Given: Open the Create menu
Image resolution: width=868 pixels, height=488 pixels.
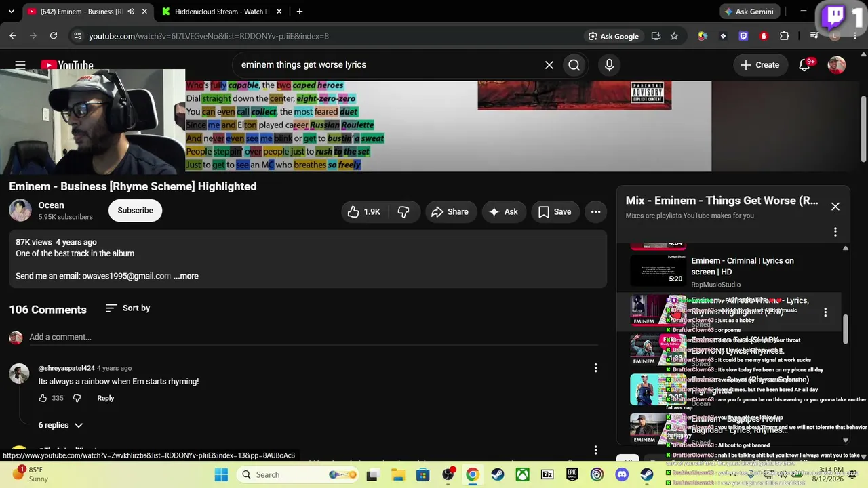Looking at the screenshot, I should click(x=759, y=65).
